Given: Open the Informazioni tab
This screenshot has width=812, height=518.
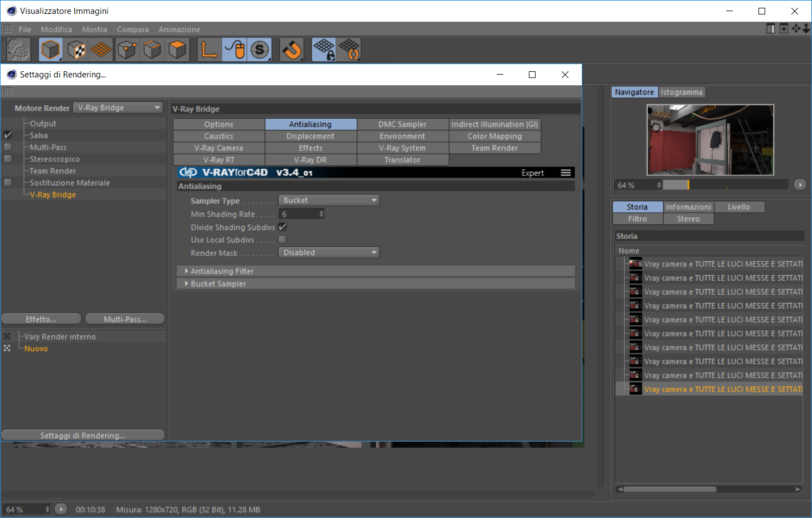Looking at the screenshot, I should point(688,207).
